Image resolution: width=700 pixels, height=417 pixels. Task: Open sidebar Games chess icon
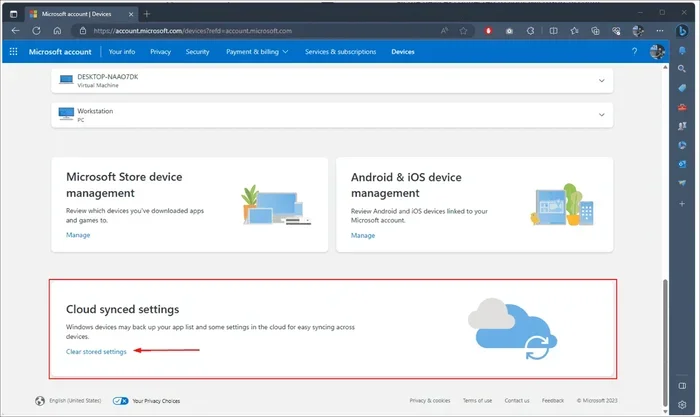682,126
